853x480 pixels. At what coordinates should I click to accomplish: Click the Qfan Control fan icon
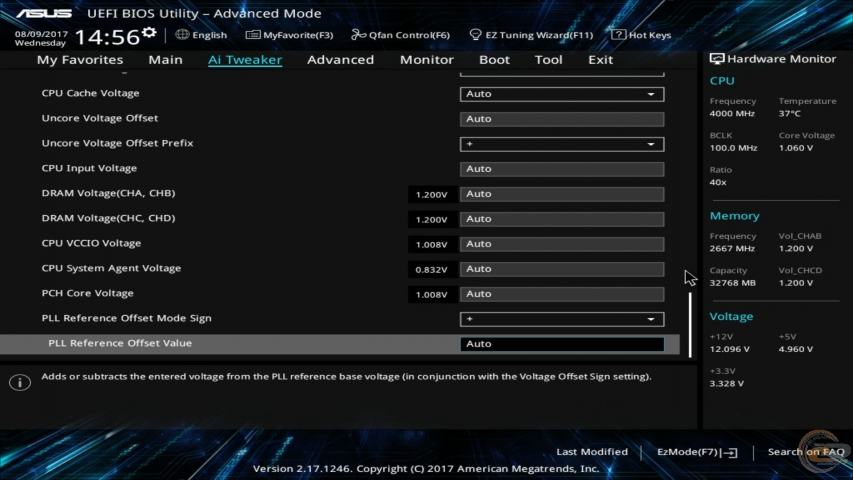point(358,35)
